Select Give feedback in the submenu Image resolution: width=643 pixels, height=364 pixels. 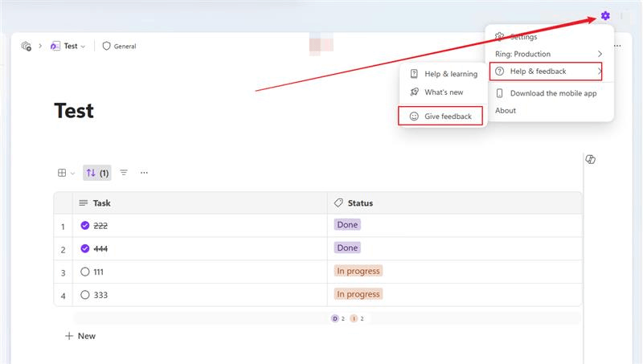pos(440,116)
